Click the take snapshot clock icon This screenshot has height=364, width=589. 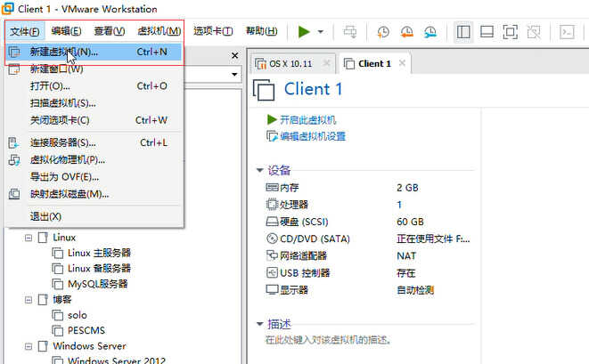click(383, 32)
